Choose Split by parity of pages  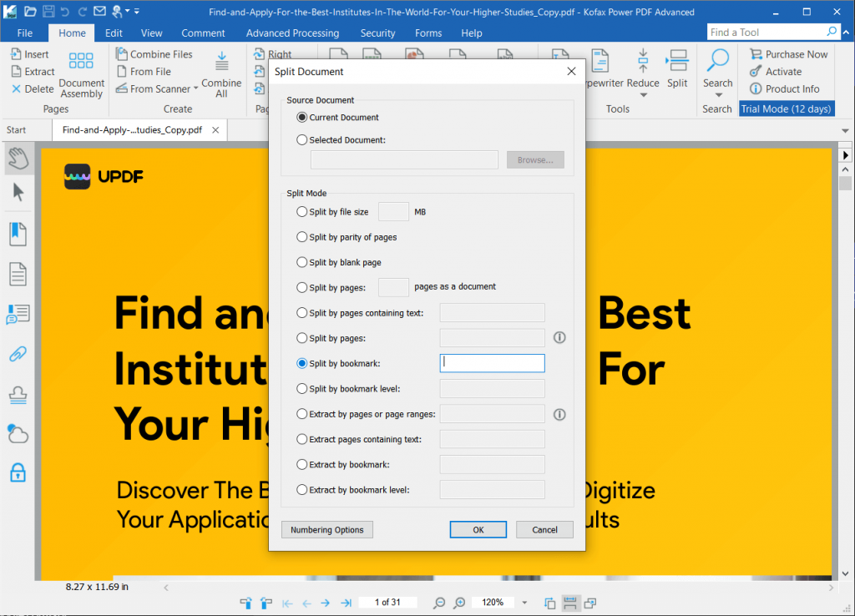pyautogui.click(x=301, y=236)
